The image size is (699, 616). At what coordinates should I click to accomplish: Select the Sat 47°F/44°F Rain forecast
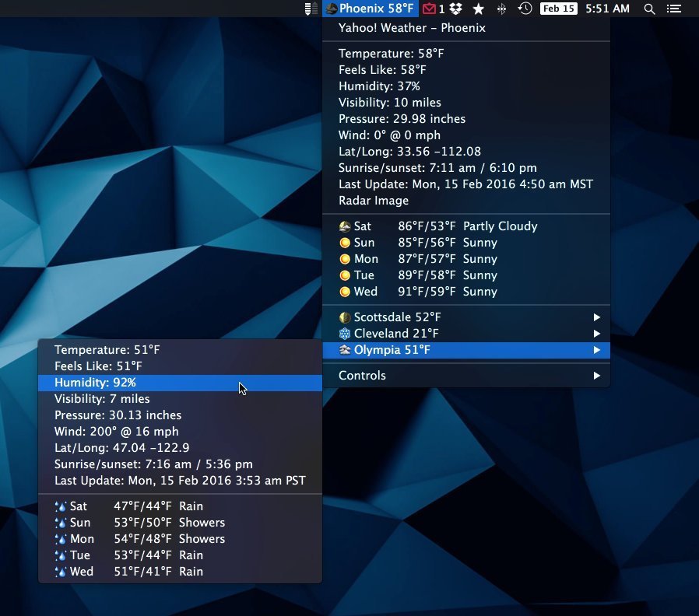tap(180, 506)
